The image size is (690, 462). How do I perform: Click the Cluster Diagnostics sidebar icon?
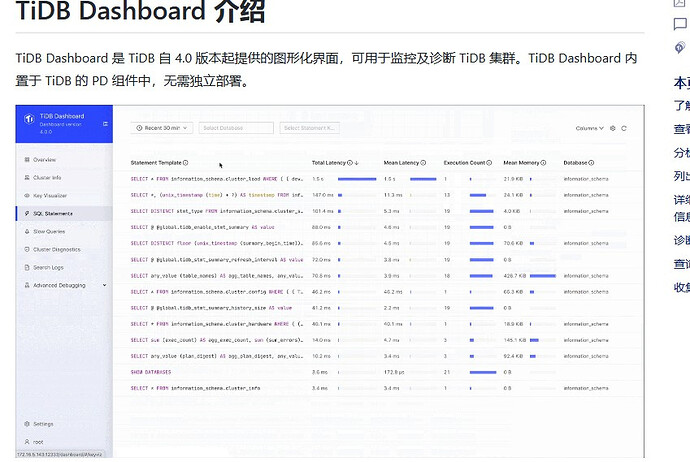tap(27, 249)
